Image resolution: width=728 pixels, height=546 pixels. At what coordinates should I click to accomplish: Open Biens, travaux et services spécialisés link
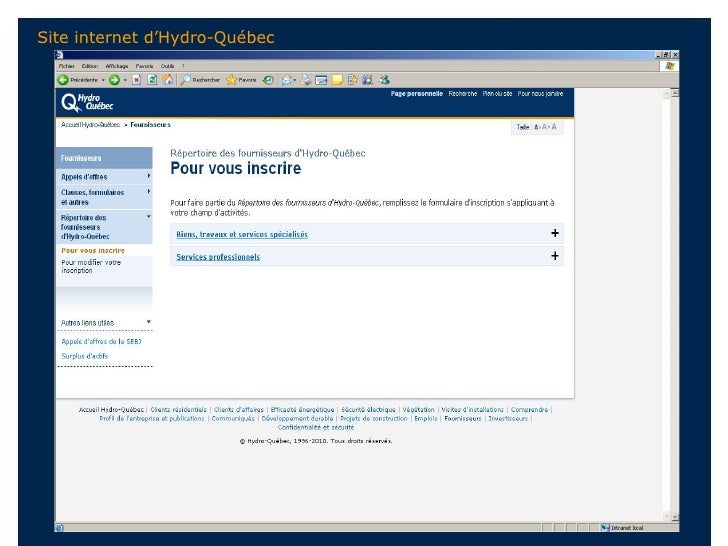[242, 234]
